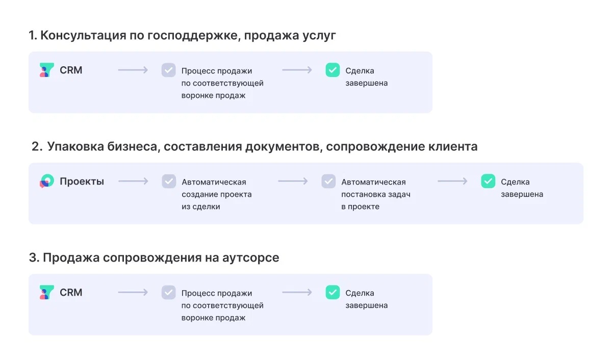Screen dimensions: 612x364
Task: Select heading 3. Продажа сопровождения на аутсорсе
Action: (x=154, y=258)
